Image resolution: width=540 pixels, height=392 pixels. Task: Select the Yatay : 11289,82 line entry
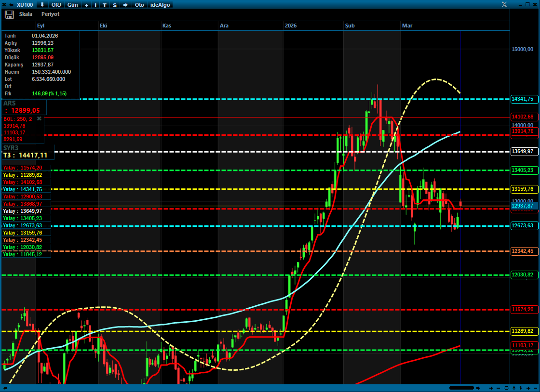pyautogui.click(x=27, y=175)
